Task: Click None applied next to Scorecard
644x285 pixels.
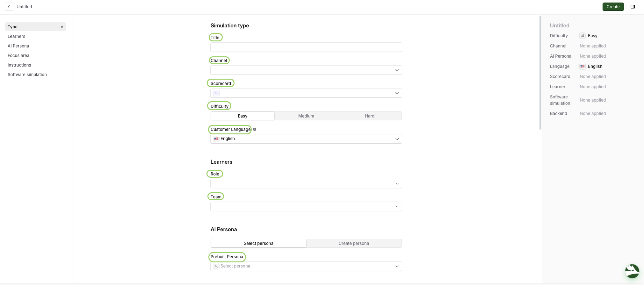Action: [x=593, y=76]
